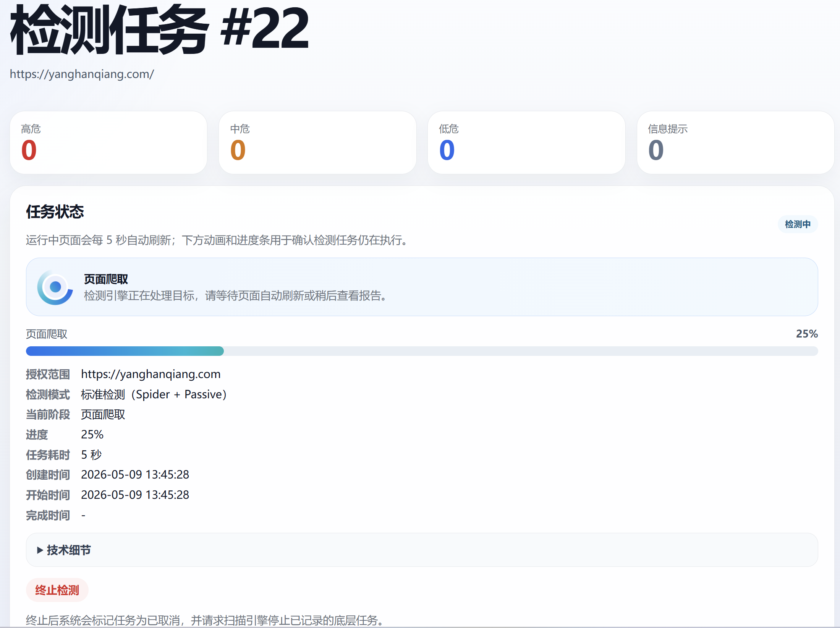Click the 检测模式 value 标准检测 (Spider + Passive)

(154, 394)
